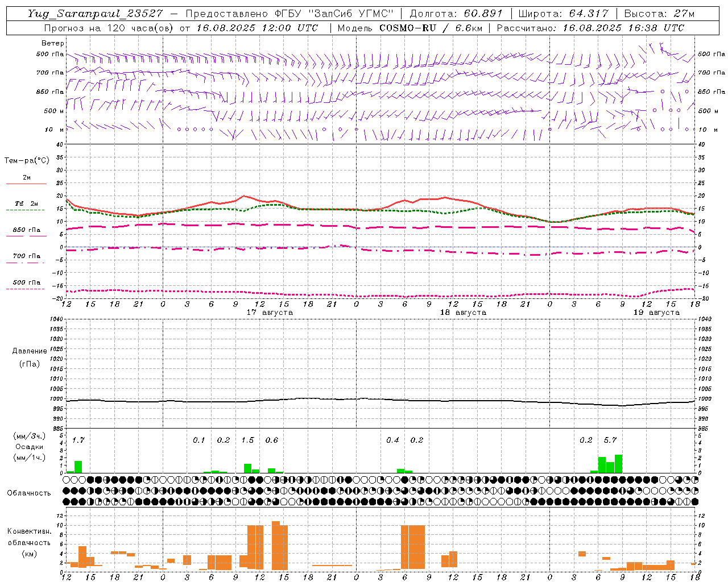Click the precipitation value 0.4

pyautogui.click(x=392, y=440)
